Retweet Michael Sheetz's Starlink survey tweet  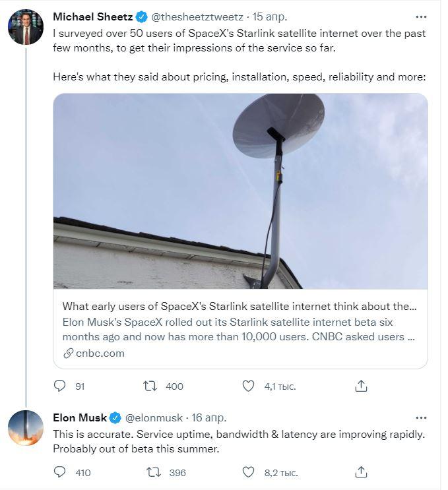tap(150, 386)
